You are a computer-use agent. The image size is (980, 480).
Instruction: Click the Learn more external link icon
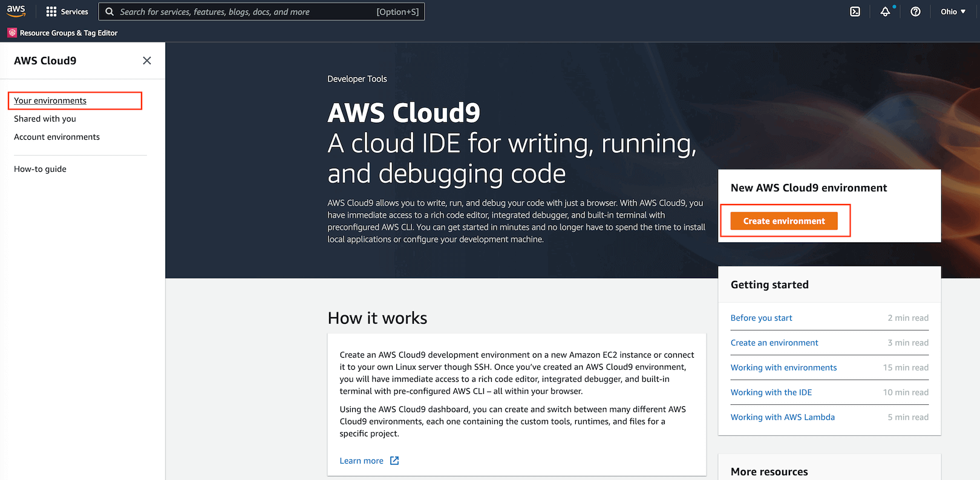coord(394,461)
